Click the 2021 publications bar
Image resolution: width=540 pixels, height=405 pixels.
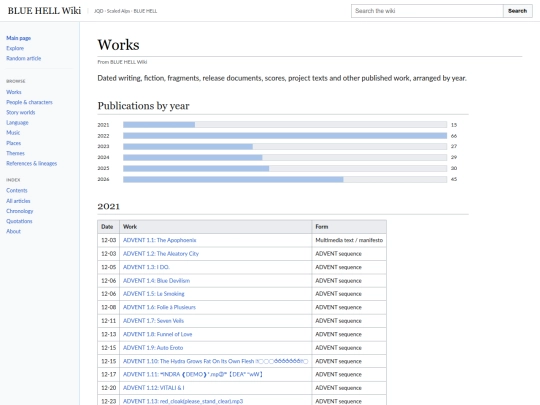point(285,125)
